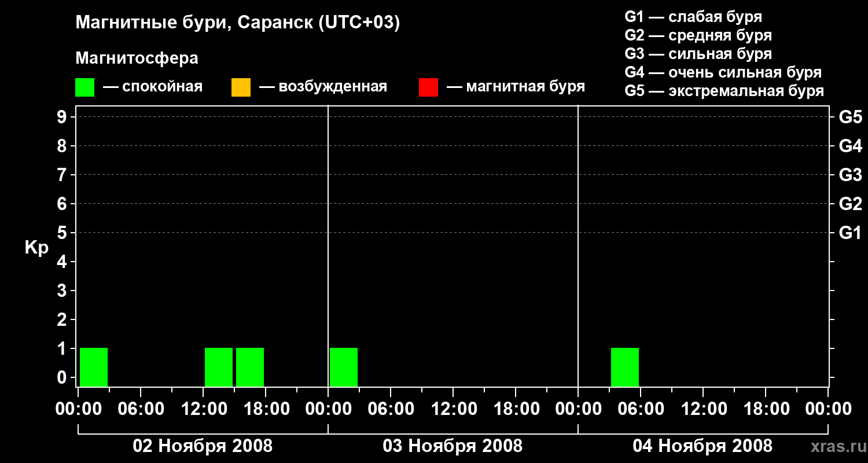Image resolution: width=868 pixels, height=463 pixels.
Task: Click the 18:00 time label of 03 Ноября
Action: click(516, 409)
